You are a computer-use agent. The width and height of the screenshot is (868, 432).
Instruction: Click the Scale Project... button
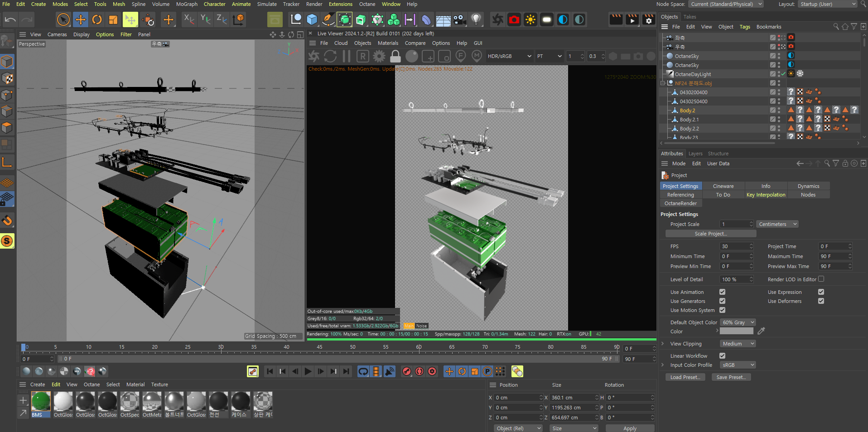(710, 234)
